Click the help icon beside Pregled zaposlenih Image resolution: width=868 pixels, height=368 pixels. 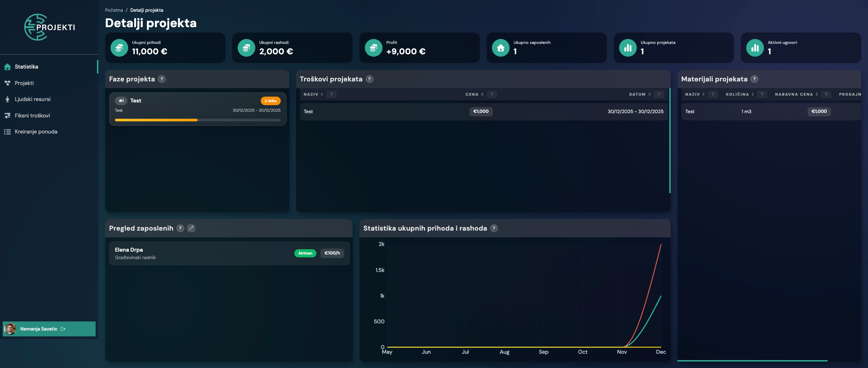click(181, 228)
